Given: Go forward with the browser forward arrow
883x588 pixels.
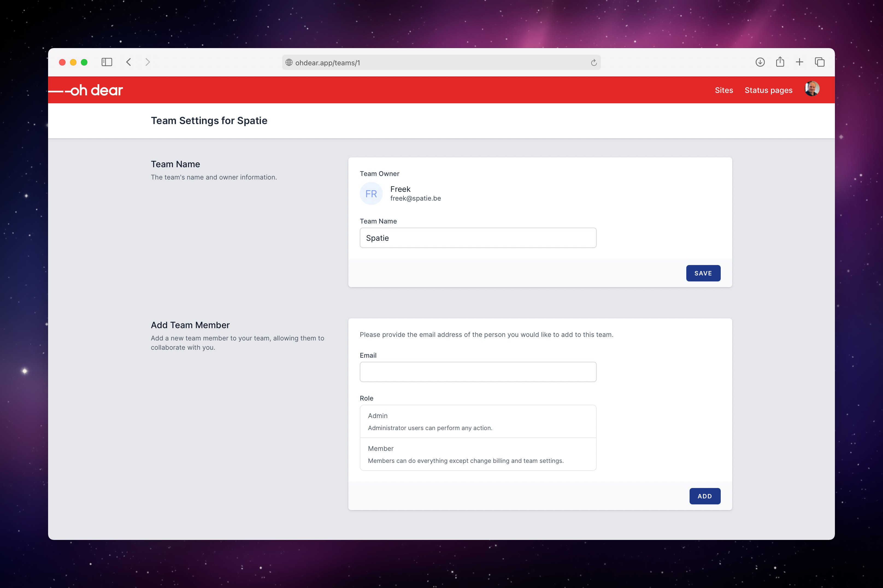Looking at the screenshot, I should [x=148, y=62].
